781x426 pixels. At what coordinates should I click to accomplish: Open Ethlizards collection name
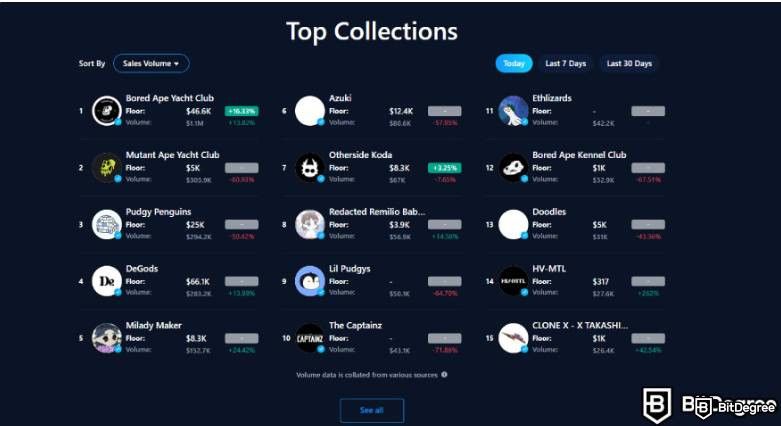click(552, 98)
